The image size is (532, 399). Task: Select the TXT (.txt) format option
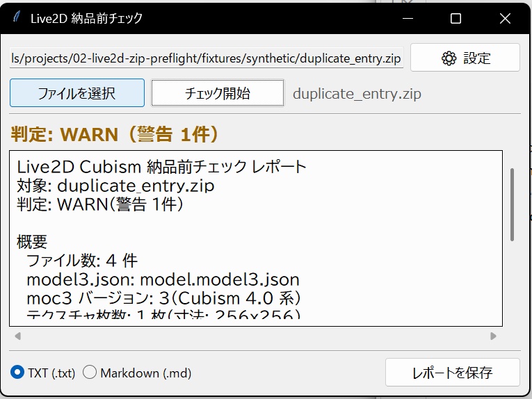tap(42, 373)
